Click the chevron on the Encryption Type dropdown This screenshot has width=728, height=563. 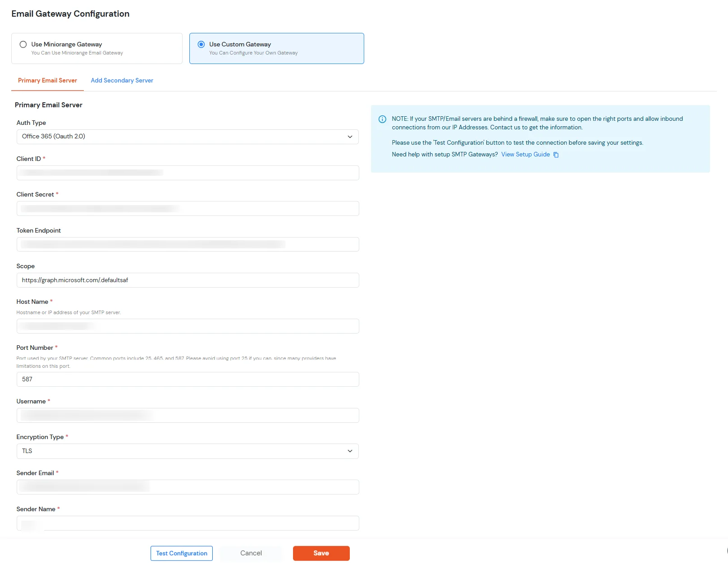pos(350,451)
